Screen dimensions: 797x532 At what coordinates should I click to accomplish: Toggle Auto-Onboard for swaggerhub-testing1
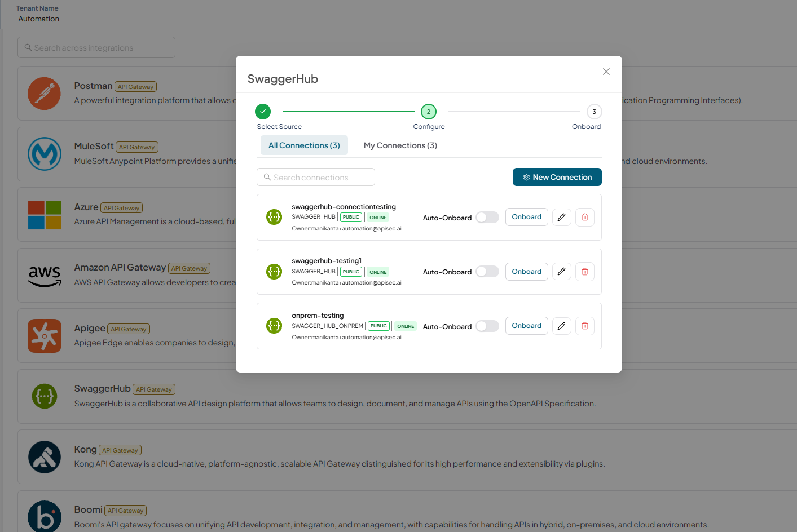[487, 272]
